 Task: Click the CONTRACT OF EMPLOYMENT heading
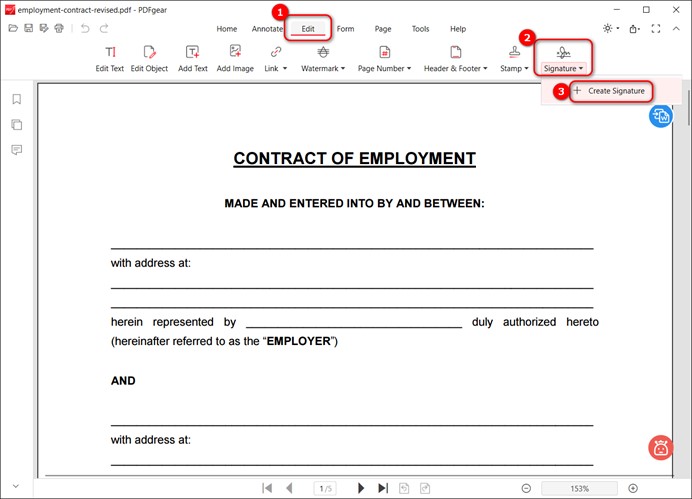pos(354,158)
